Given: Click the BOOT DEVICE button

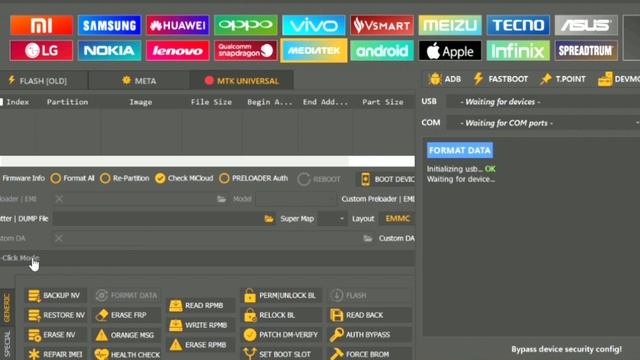Looking at the screenshot, I should point(386,179).
